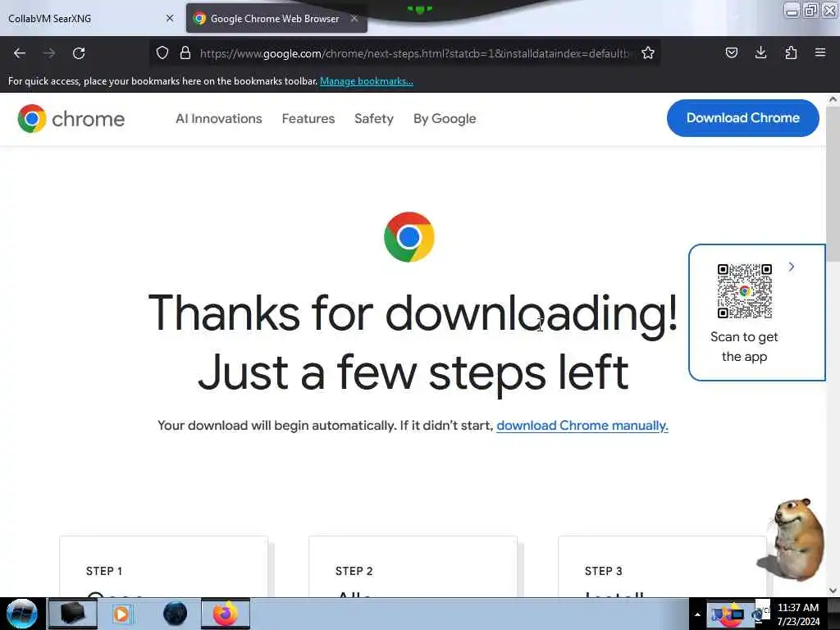Click the scrollbar up arrow

pos(833,99)
